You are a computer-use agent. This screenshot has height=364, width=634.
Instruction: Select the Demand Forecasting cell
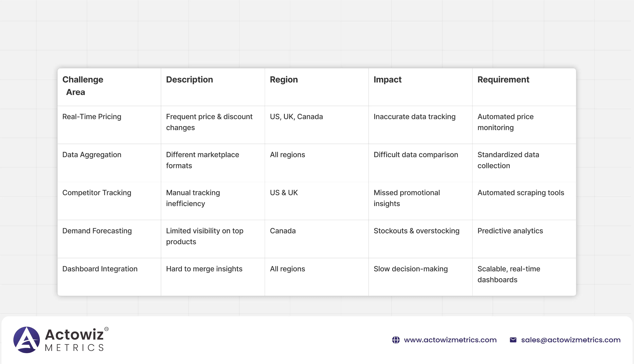click(97, 231)
